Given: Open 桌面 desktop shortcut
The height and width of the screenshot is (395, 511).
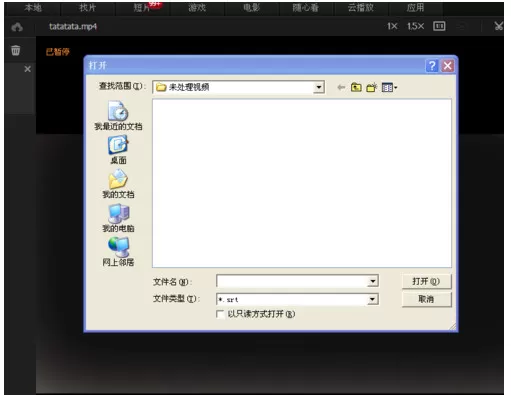Looking at the screenshot, I should point(118,150).
